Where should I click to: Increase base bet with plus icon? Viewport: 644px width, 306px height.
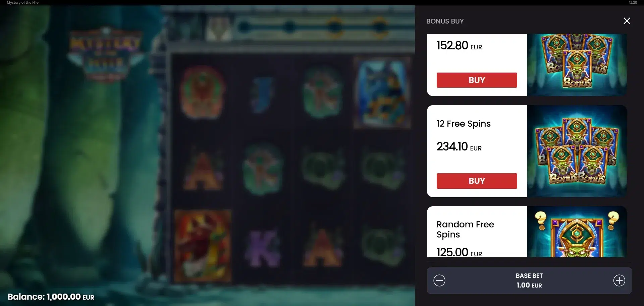pos(619,280)
